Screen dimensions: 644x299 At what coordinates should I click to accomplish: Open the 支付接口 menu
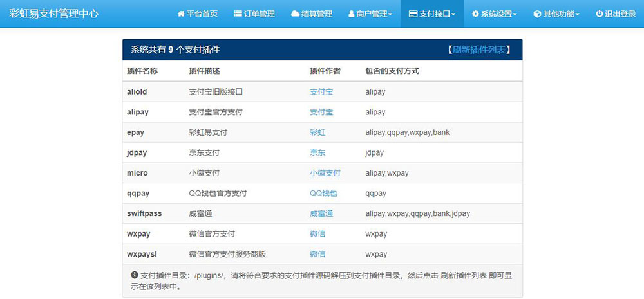pos(432,14)
